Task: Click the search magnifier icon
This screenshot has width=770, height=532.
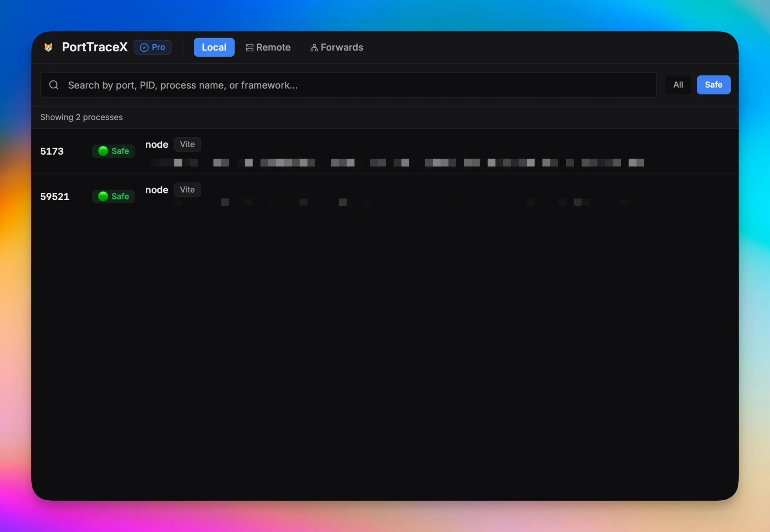Action: [54, 85]
